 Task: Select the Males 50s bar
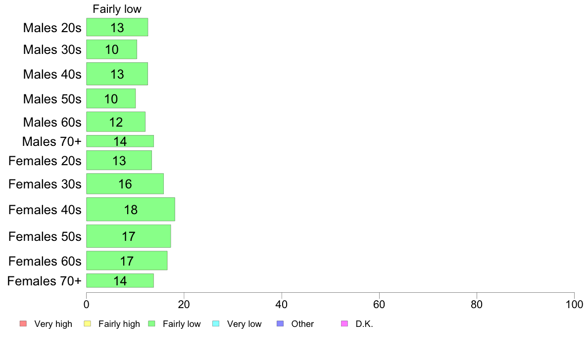click(111, 98)
